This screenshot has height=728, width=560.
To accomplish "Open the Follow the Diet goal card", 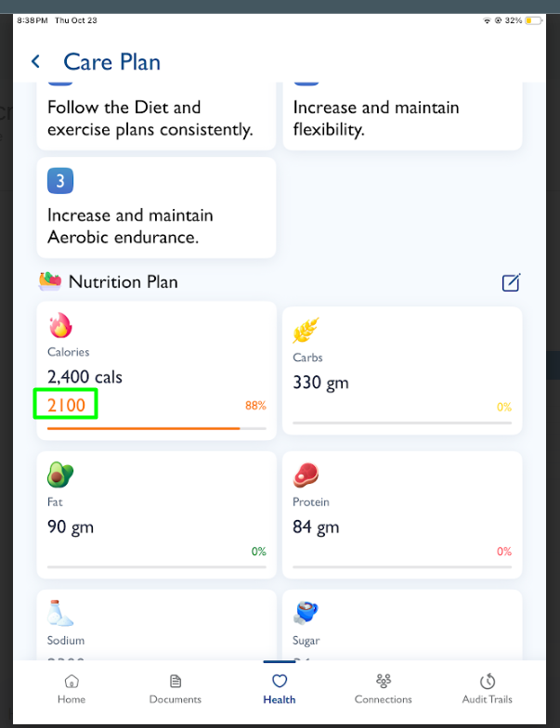I will (x=156, y=117).
